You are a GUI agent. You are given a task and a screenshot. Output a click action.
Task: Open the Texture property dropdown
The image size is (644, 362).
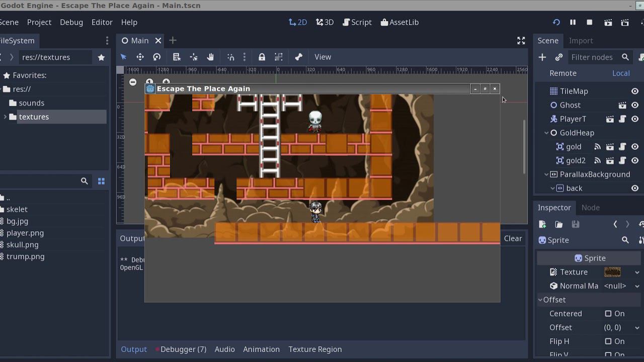coord(637,272)
